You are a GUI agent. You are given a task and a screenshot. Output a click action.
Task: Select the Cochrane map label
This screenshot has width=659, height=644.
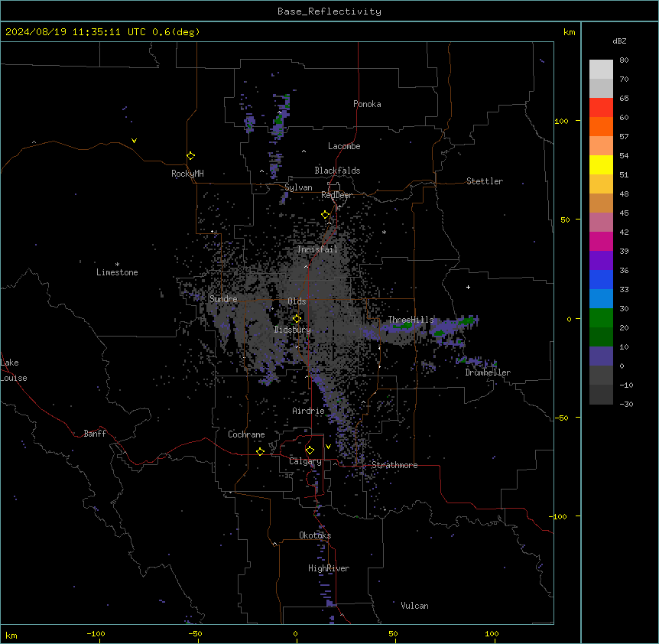click(x=246, y=434)
